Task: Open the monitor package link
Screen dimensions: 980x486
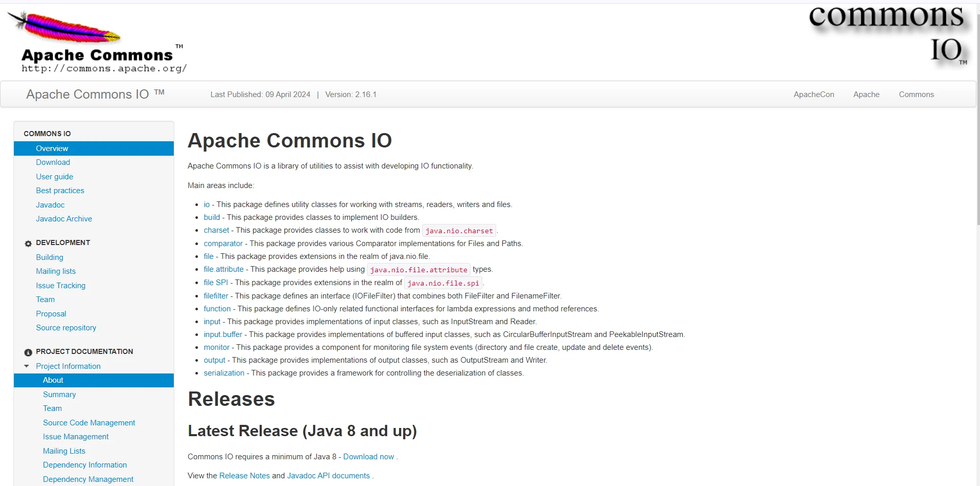Action: [216, 347]
